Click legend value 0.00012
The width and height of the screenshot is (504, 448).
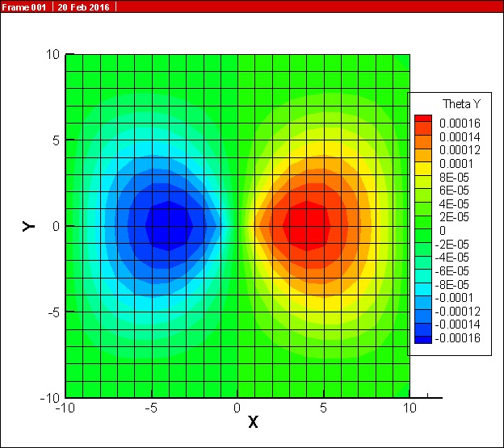pyautogui.click(x=460, y=150)
